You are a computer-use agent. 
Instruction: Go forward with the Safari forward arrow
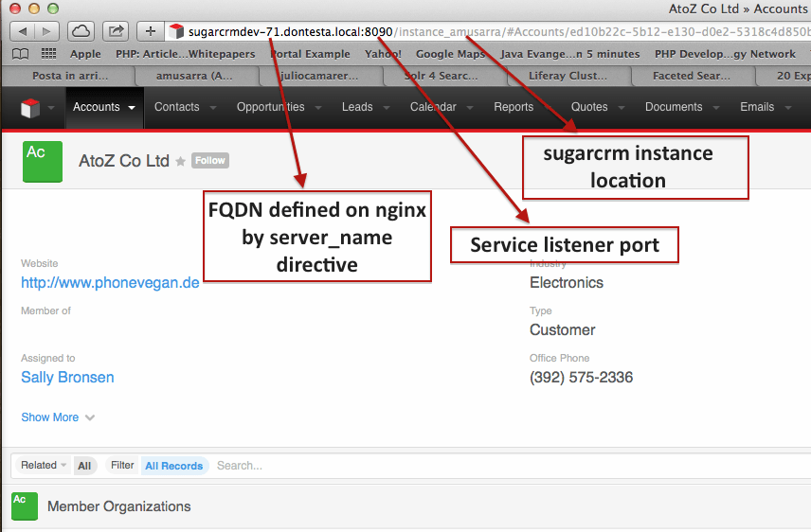(47, 31)
